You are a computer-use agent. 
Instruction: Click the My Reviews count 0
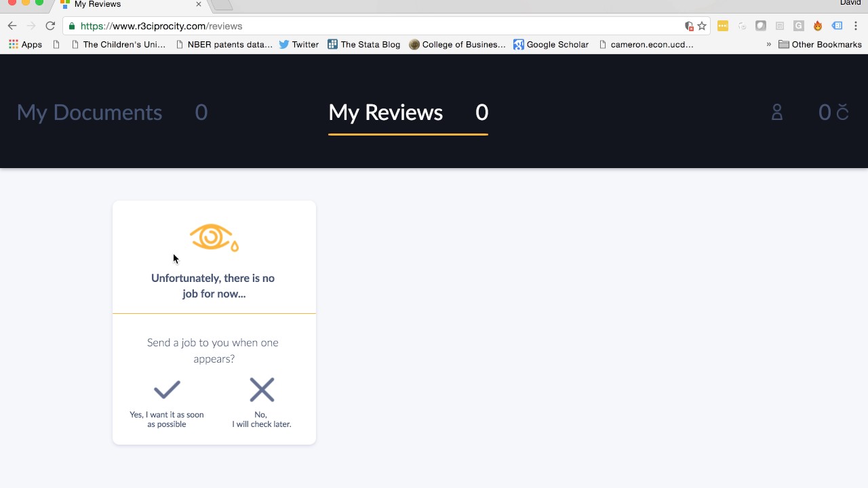481,112
